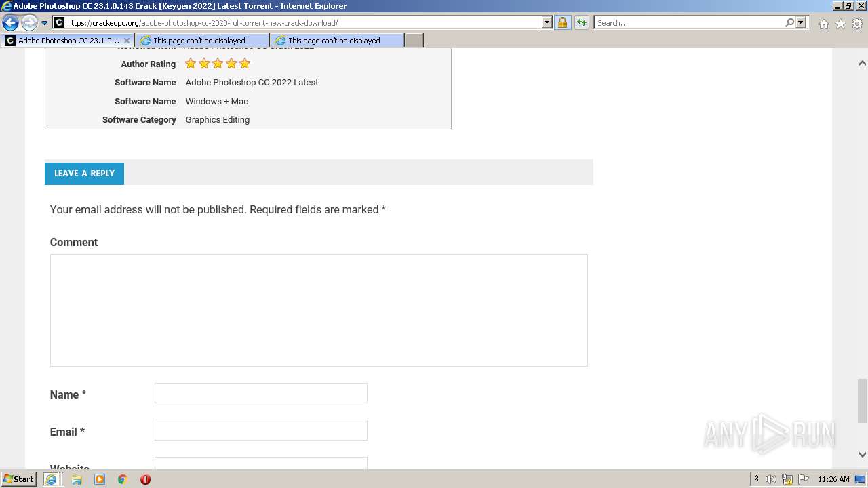
Task: Go back with the browser Back arrow
Action: 11,23
